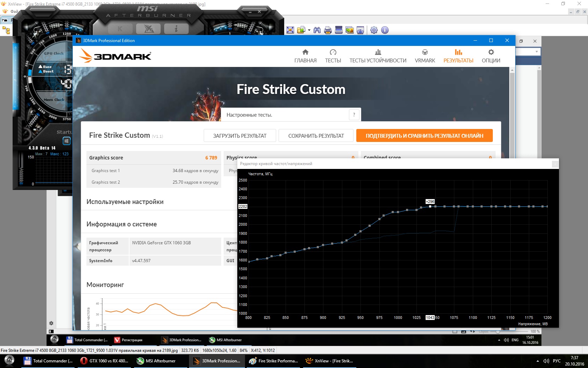Screen dimensions: 588x368
Task: Switch to MSI Afterburner on bottom taskbar
Action: pos(161,361)
